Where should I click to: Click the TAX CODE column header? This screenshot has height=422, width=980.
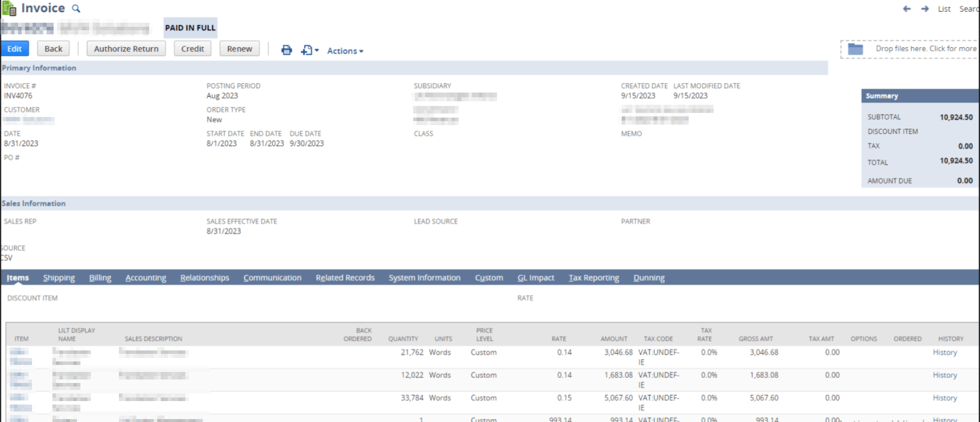[658, 339]
